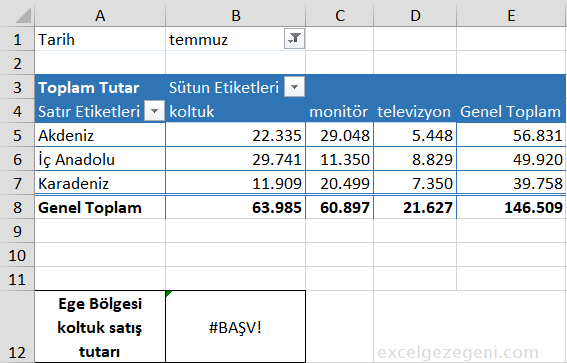Select column B header
This screenshot has width=567, height=363.
coord(235,15)
